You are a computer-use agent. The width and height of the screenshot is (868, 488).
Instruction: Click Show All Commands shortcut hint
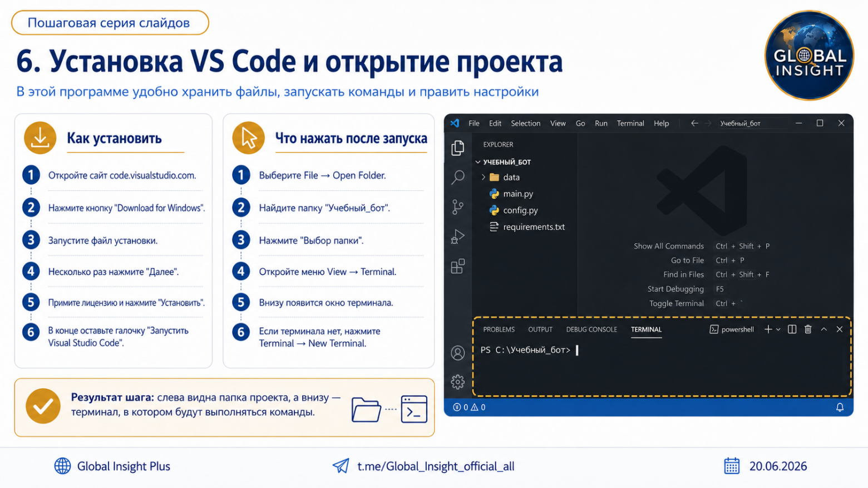702,246
